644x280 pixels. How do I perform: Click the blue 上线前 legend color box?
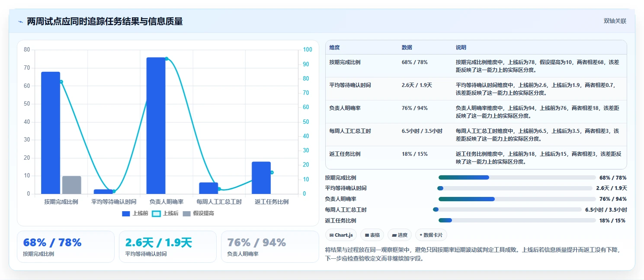[126, 213]
